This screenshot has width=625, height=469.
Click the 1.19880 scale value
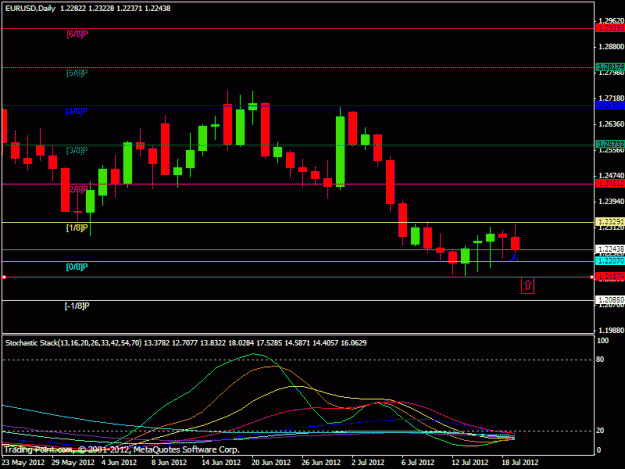coord(611,330)
